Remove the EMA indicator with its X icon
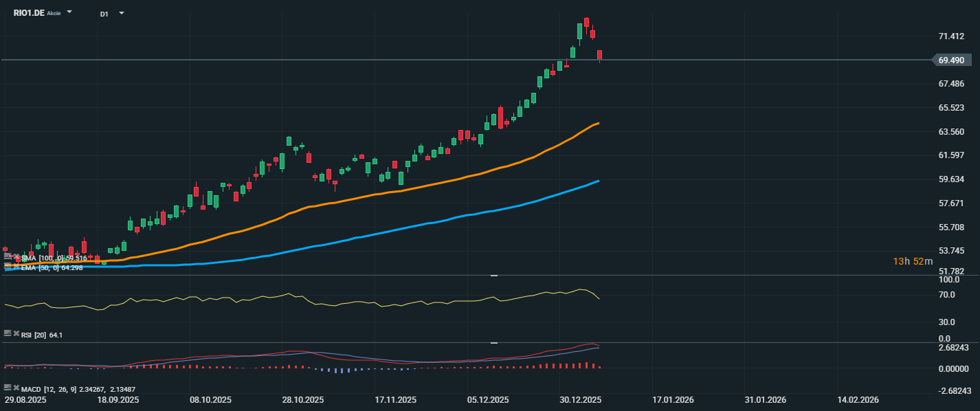The height and width of the screenshot is (411, 980). [16, 266]
